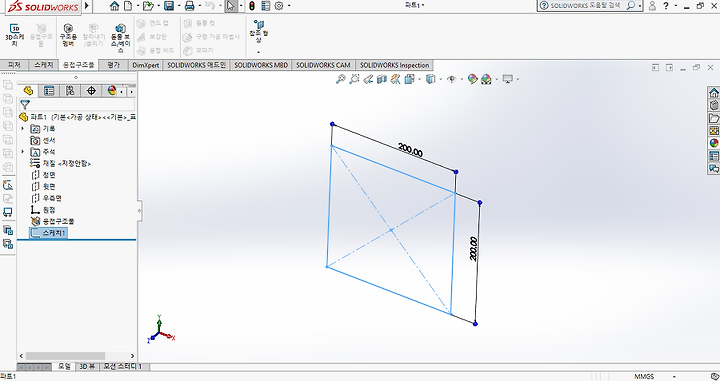This screenshot has height=381, width=720.
Task: Open the 참조 형상 dropdown arrow
Action: 259,52
